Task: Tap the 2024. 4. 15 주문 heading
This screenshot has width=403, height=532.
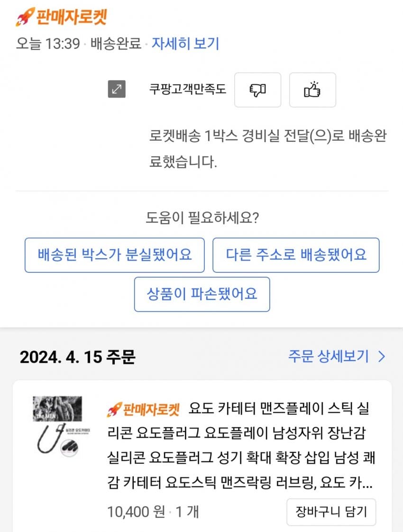Action: coord(78,357)
